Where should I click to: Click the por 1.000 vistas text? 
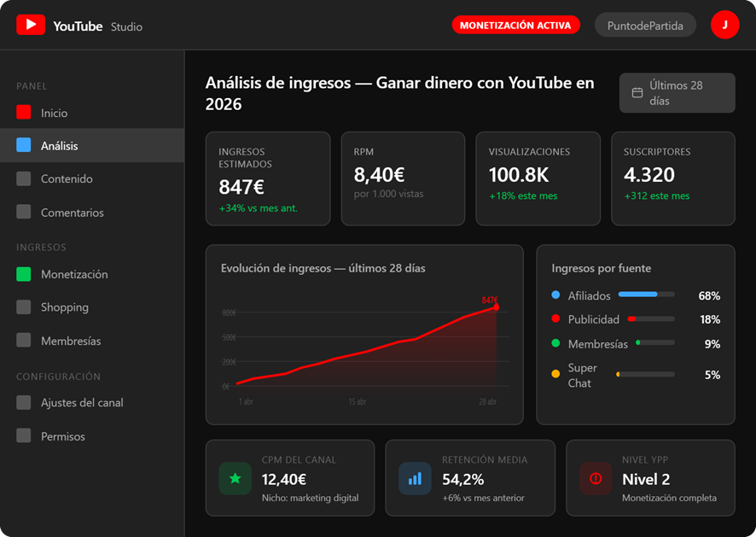388,194
